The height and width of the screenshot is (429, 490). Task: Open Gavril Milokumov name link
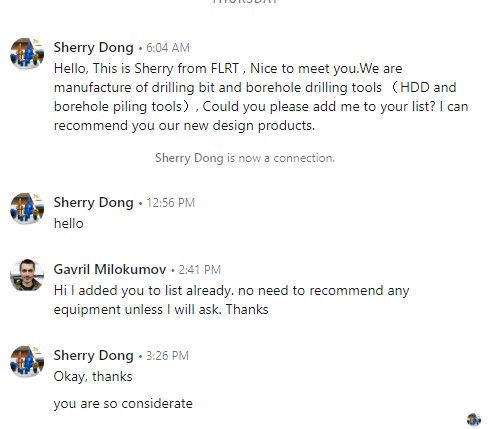110,269
